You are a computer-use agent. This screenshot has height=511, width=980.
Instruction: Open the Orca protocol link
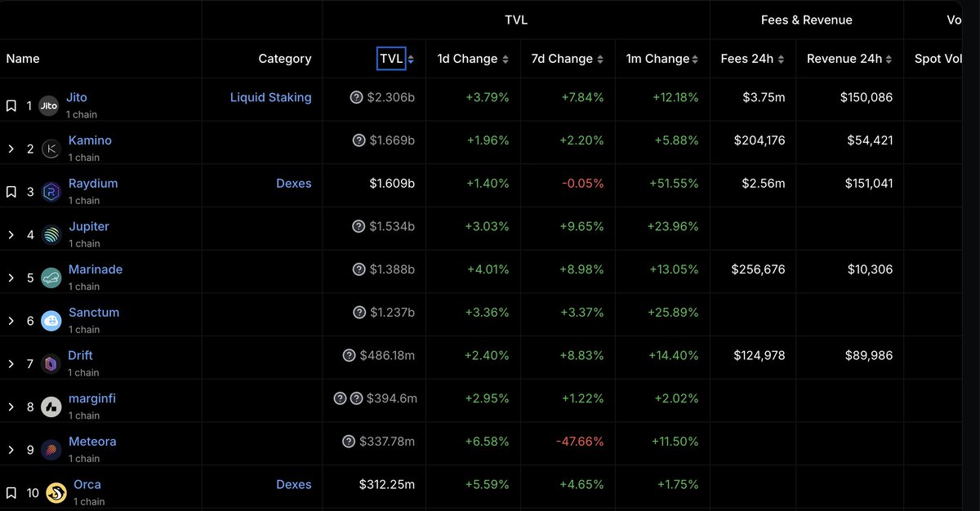pos(87,484)
